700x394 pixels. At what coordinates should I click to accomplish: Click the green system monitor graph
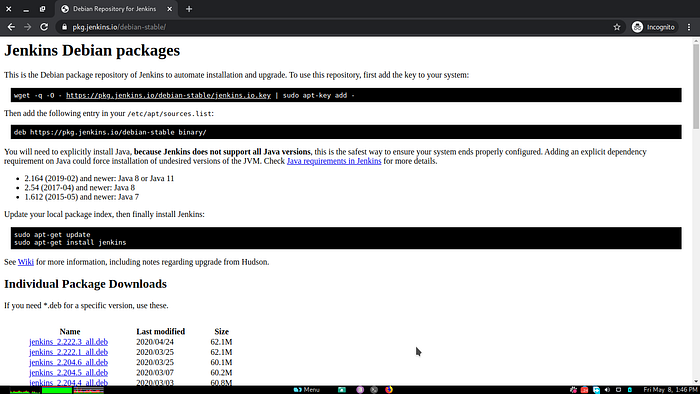pyautogui.click(x=57, y=390)
